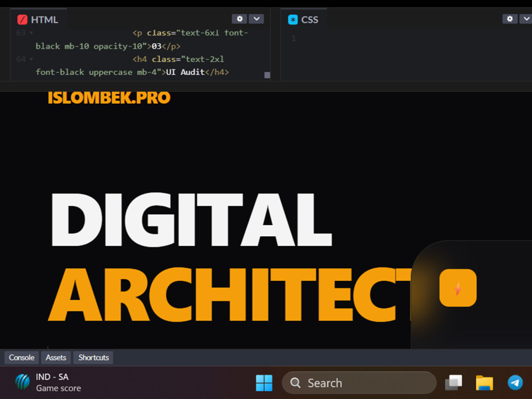Viewport: 532px width, 399px height.
Task: Click the 'UI Audit' text in HTML code
Action: pyautogui.click(x=185, y=72)
